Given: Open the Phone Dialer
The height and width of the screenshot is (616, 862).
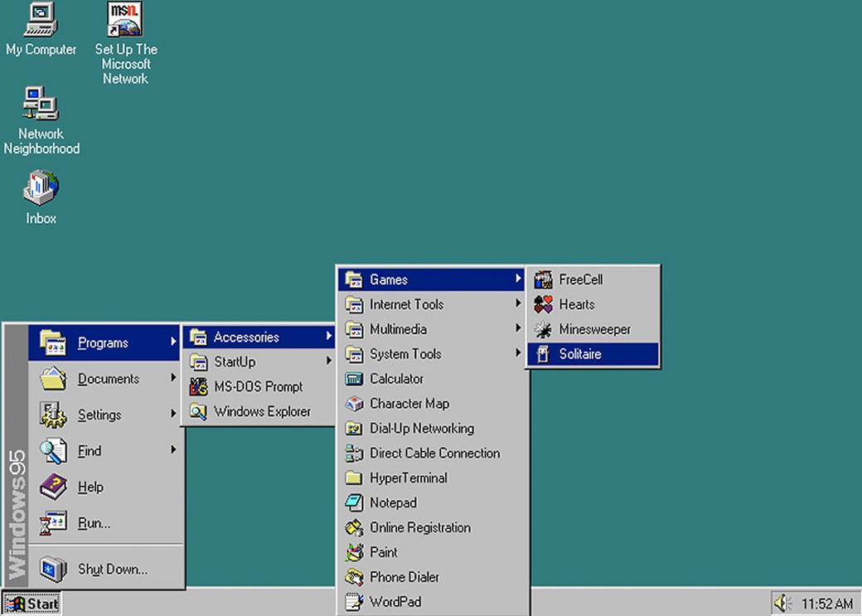Looking at the screenshot, I should click(405, 577).
